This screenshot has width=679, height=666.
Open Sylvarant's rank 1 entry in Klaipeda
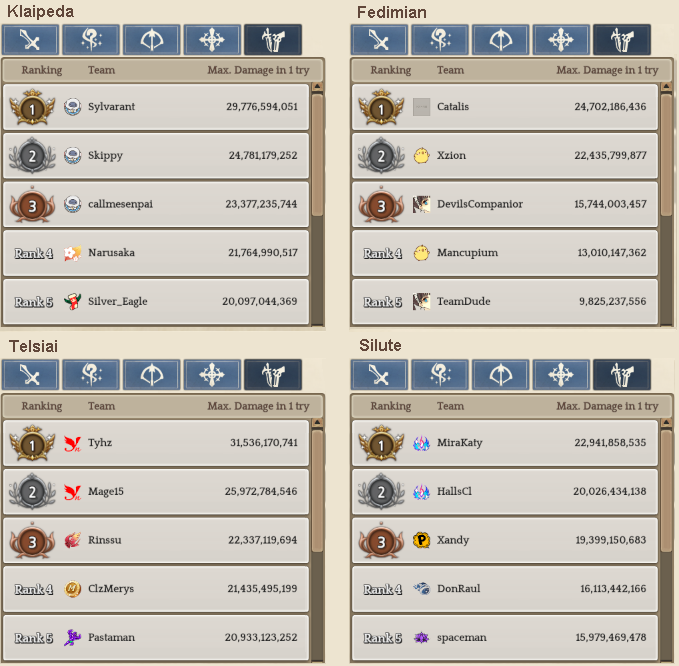pos(156,107)
